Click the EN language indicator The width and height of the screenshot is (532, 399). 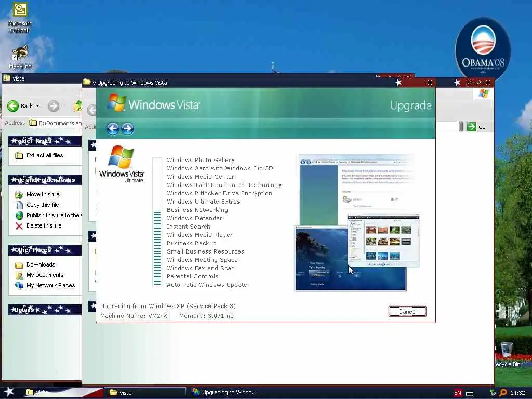coord(457,393)
